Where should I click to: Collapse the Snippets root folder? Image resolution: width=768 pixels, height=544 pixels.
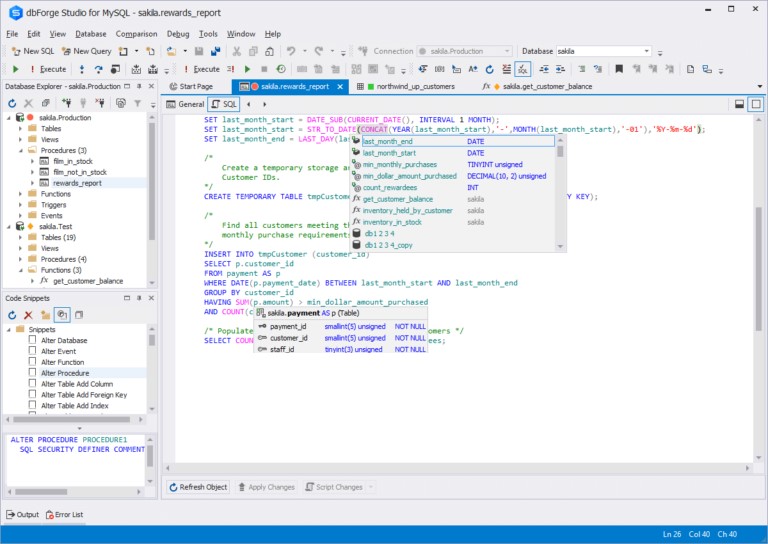tap(8, 330)
